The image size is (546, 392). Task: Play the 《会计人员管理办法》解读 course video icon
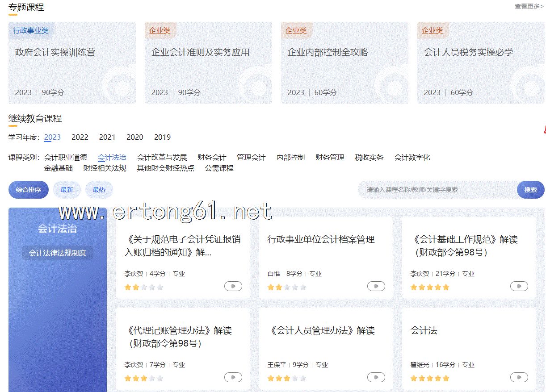click(x=376, y=377)
